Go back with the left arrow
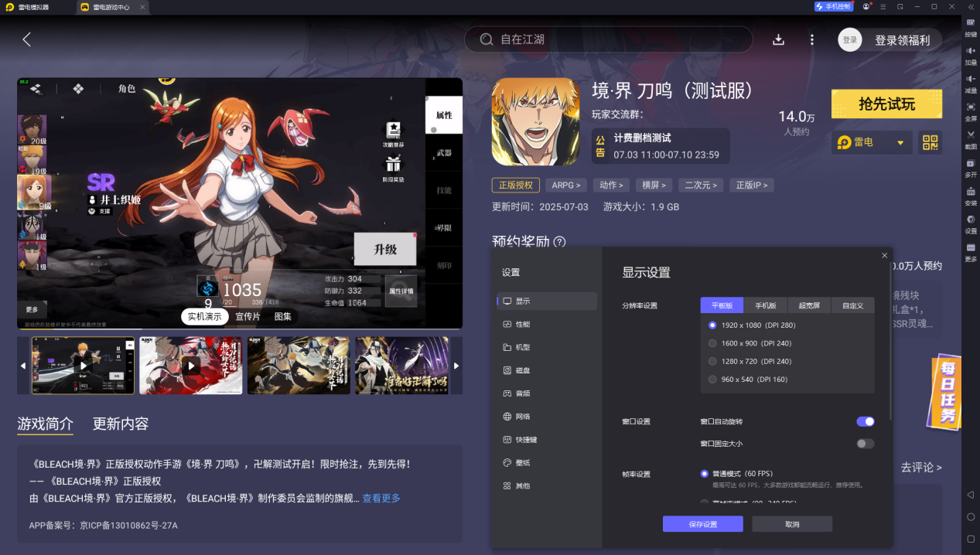This screenshot has height=555, width=980. [27, 39]
